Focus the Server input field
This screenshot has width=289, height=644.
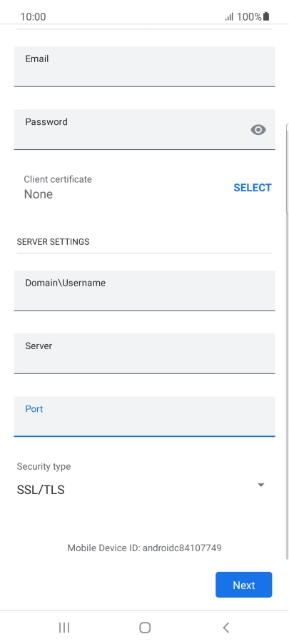144,354
